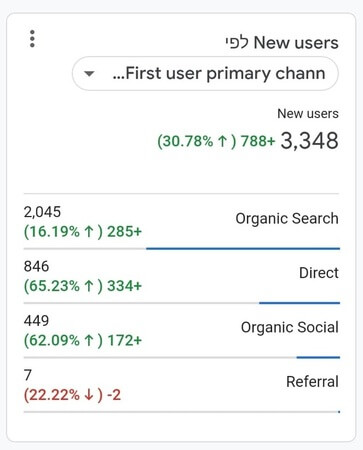Click the 449 Organic Social value

pos(36,320)
